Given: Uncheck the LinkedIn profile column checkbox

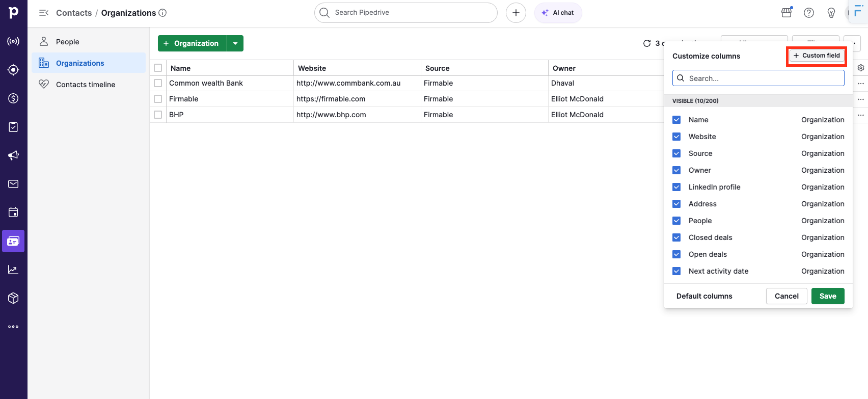Looking at the screenshot, I should [x=676, y=187].
